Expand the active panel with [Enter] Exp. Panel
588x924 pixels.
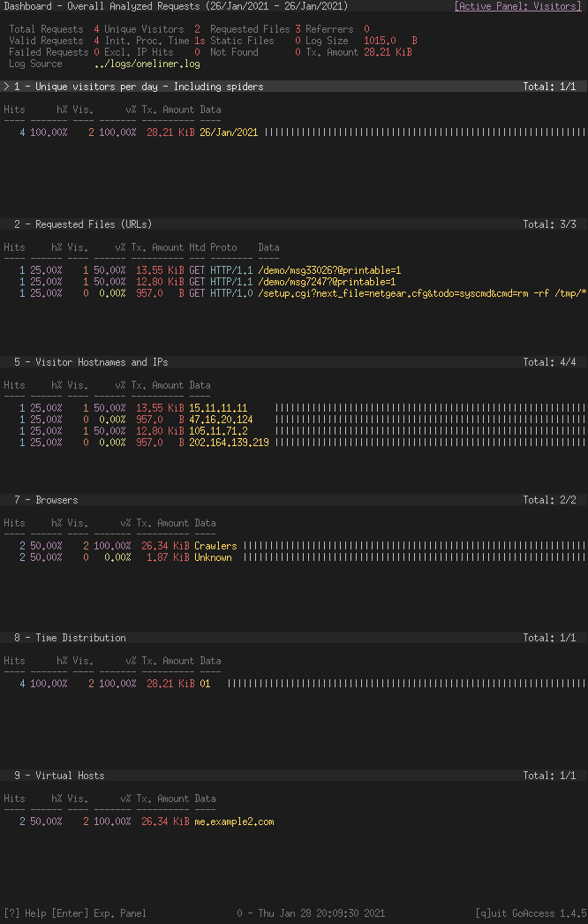pos(96,913)
